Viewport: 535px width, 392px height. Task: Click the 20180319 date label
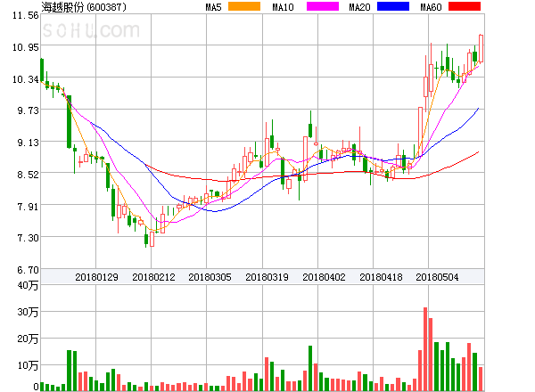point(267,277)
